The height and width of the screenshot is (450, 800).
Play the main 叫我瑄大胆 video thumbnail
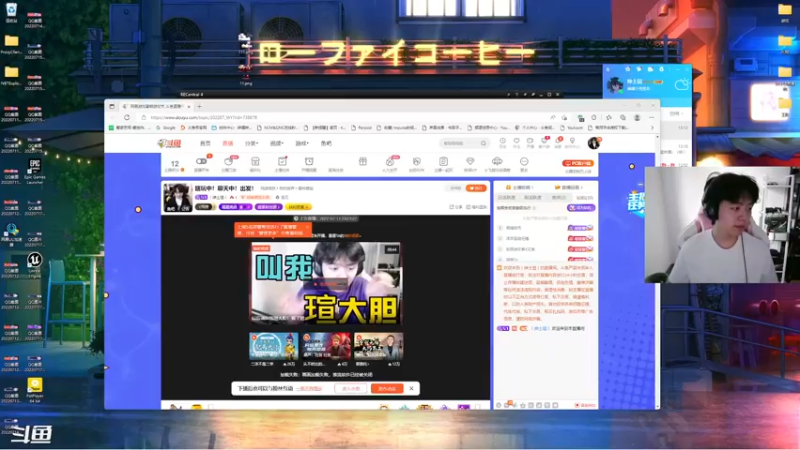pos(326,283)
